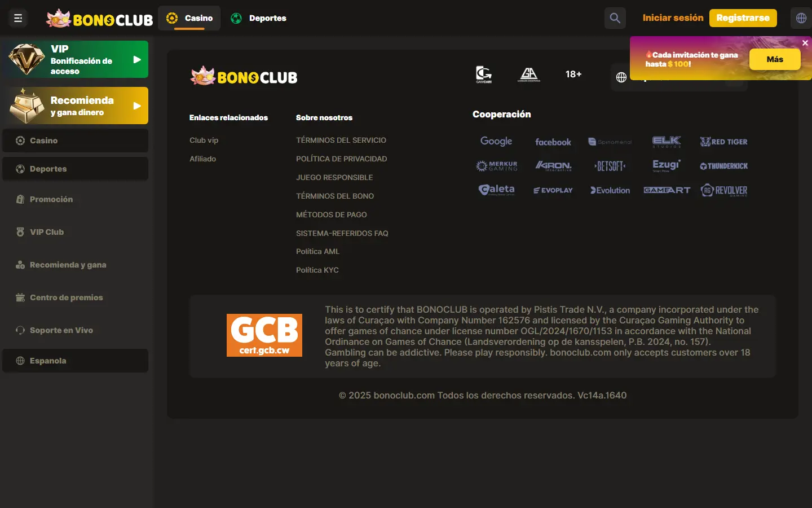Image resolution: width=812 pixels, height=508 pixels.
Task: Click the Gambling Anonymous GA logo
Action: 529,75
